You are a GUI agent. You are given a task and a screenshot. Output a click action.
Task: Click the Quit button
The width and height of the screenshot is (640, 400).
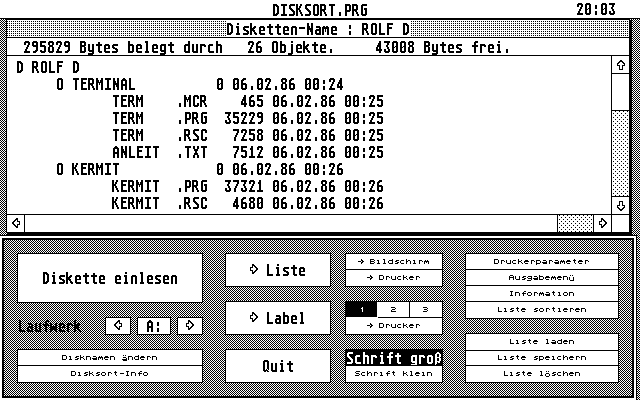point(278,366)
